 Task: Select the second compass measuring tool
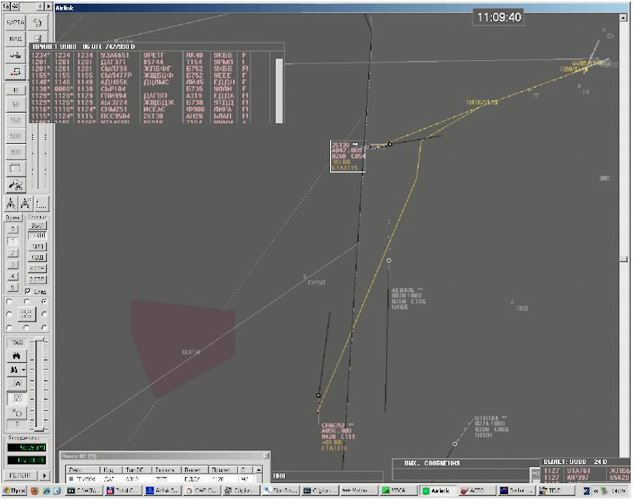[x=25, y=204]
